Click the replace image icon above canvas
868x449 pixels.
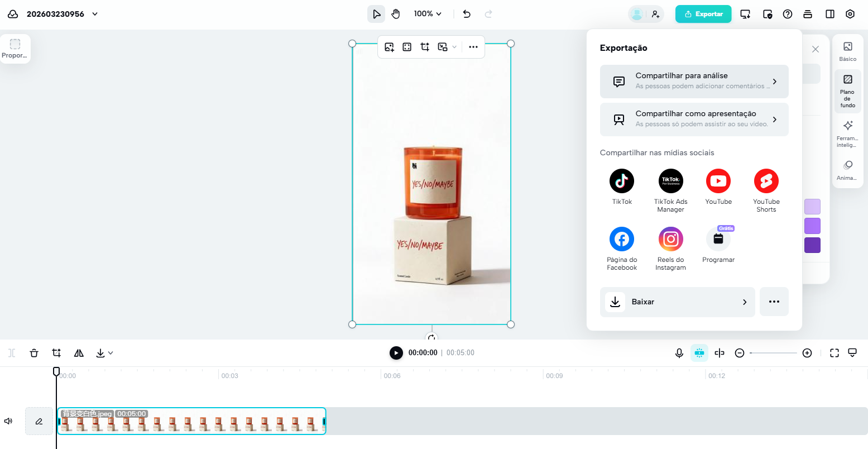(x=390, y=47)
